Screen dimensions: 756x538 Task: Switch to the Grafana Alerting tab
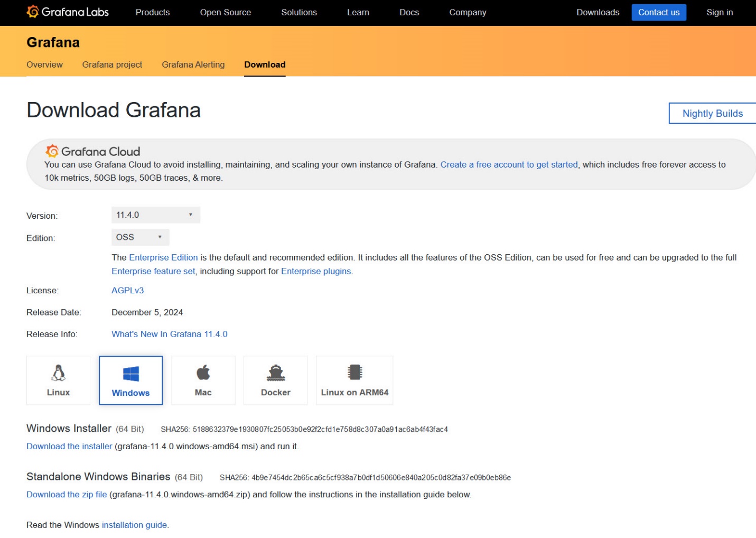(x=193, y=64)
